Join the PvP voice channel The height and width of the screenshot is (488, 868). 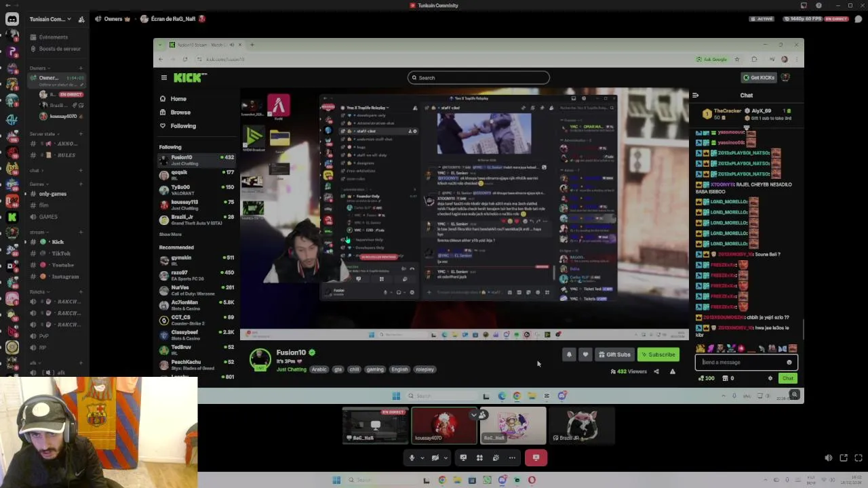point(57,336)
